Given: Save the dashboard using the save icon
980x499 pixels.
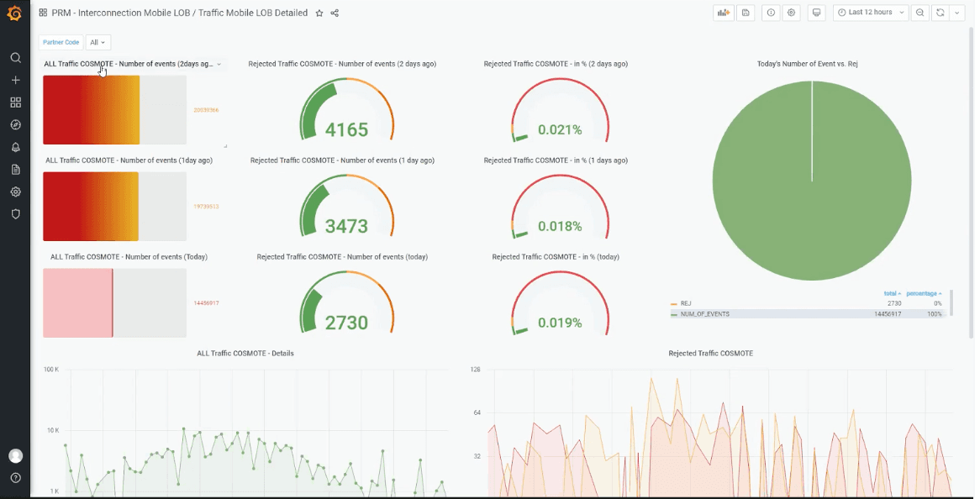Looking at the screenshot, I should click(x=746, y=13).
